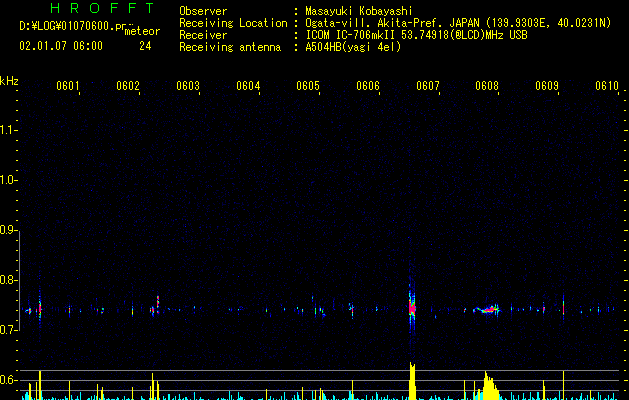
Task: Click the 0610 time marker
Action: pos(607,86)
